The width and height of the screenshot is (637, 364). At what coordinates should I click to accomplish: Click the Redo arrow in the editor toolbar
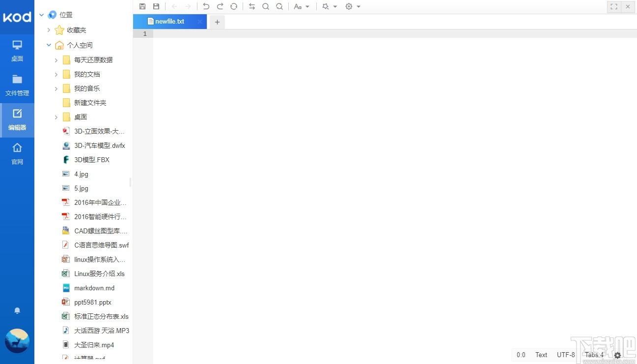coord(220,6)
